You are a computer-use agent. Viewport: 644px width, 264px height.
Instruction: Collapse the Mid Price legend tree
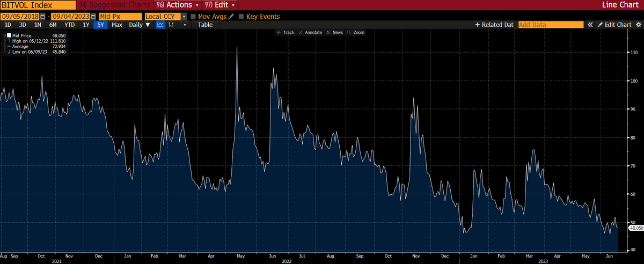tap(4, 35)
